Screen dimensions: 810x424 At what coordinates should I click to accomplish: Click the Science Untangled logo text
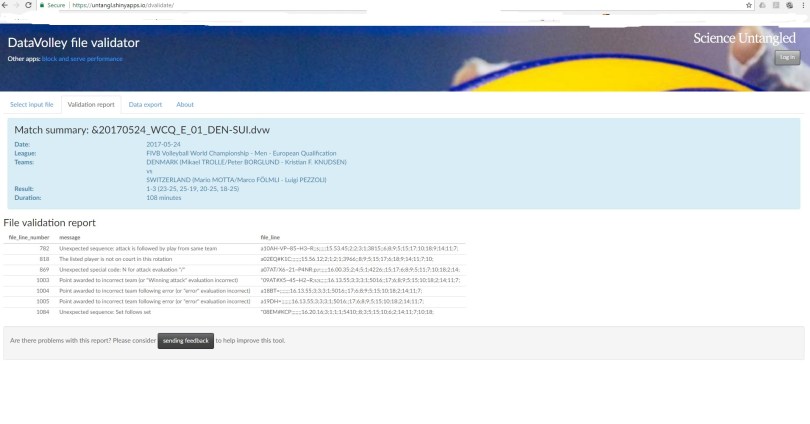click(x=746, y=38)
